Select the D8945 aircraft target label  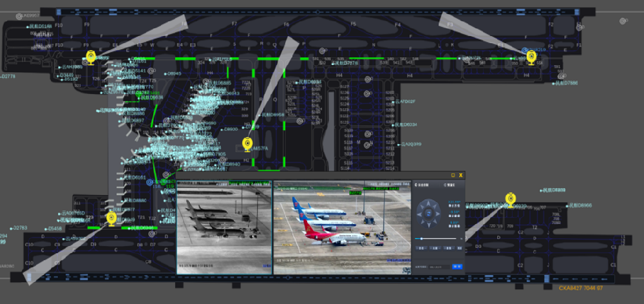tap(174, 73)
